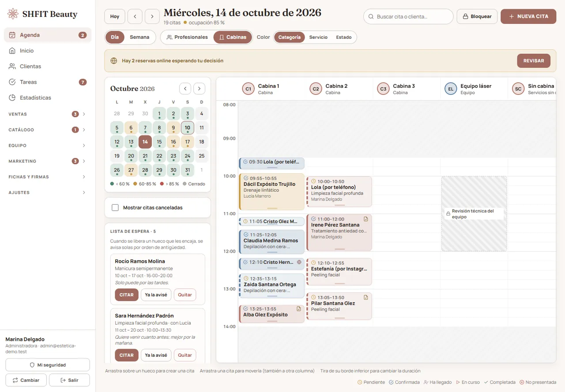This screenshot has width=565, height=392.
Task: Color appointments by Servicio
Action: [318, 37]
